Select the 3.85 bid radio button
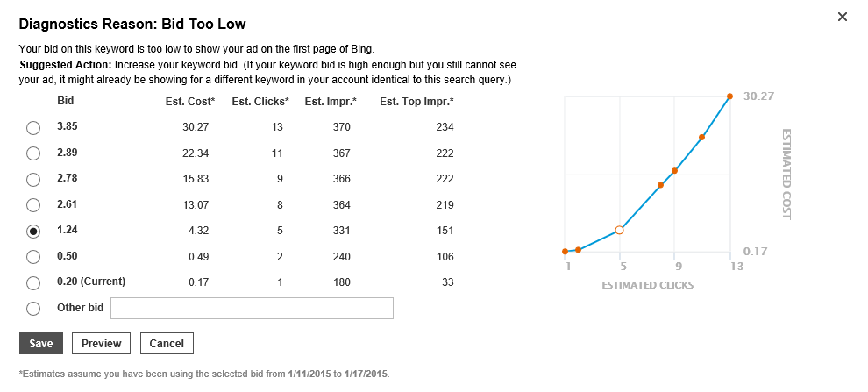The width and height of the screenshot is (868, 392). click(33, 128)
